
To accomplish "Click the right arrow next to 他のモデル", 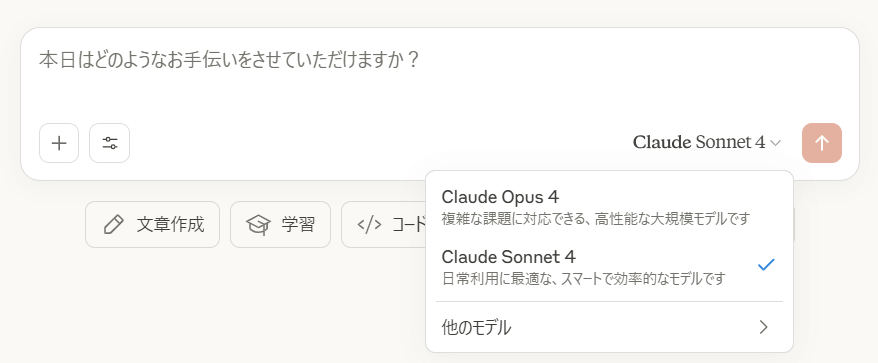I will coord(763,327).
